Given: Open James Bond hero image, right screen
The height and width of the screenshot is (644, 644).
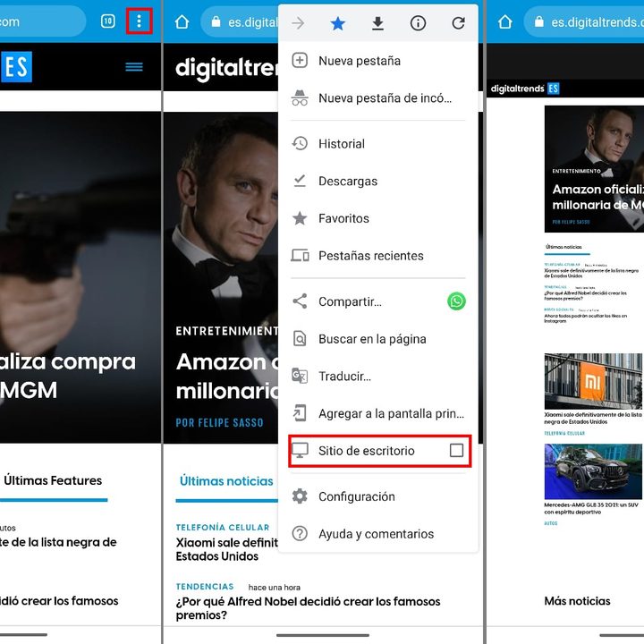Looking at the screenshot, I should point(594,169).
